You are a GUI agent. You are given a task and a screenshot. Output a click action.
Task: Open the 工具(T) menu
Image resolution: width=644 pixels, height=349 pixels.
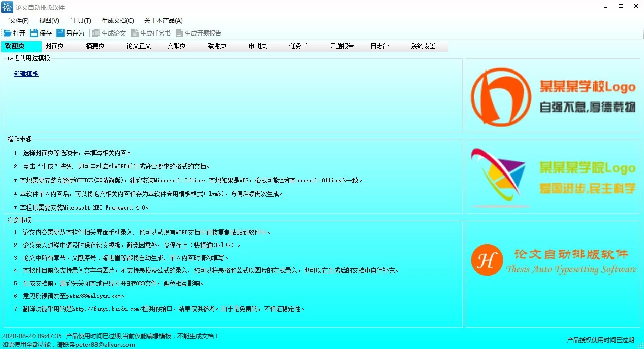[80, 21]
